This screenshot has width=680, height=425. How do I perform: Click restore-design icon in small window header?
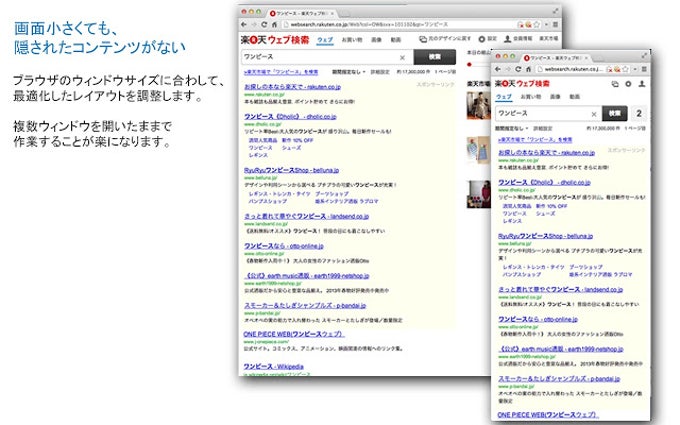point(615,84)
